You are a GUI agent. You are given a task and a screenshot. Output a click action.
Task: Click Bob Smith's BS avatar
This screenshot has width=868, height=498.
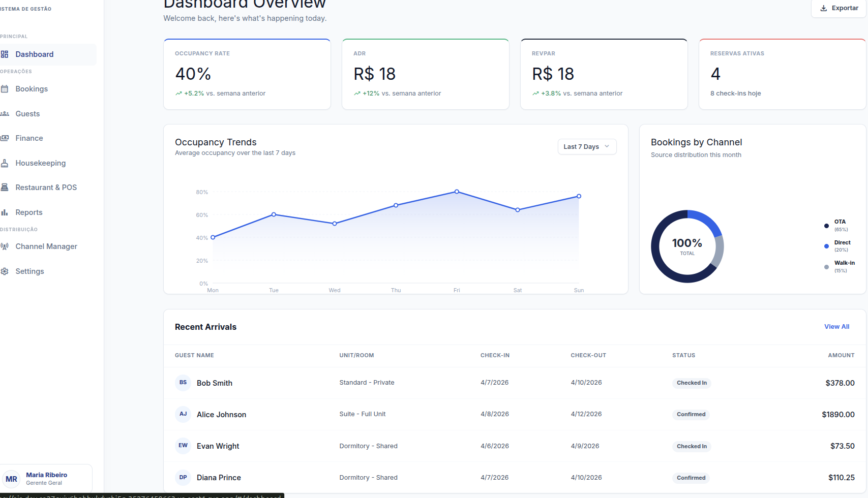pyautogui.click(x=183, y=383)
